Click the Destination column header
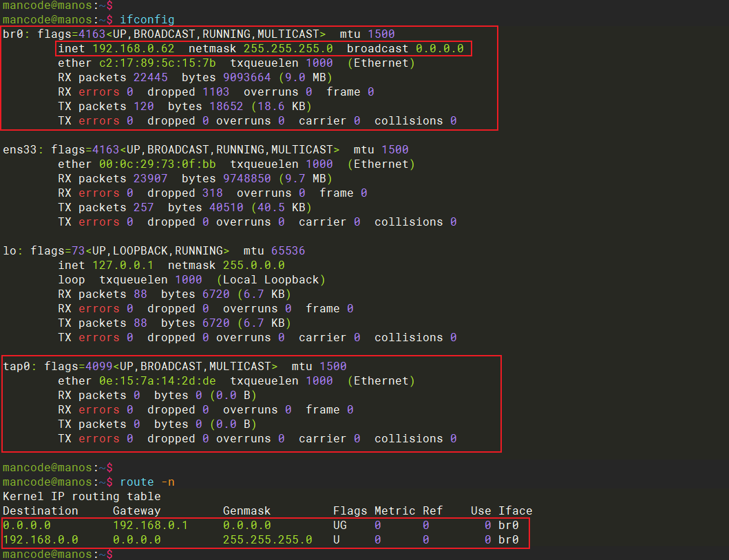 tap(40, 511)
